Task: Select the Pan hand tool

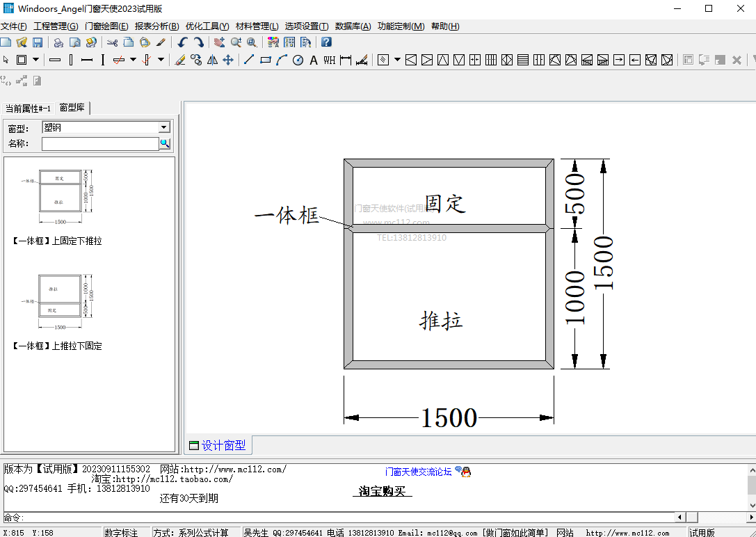Action: (219, 42)
